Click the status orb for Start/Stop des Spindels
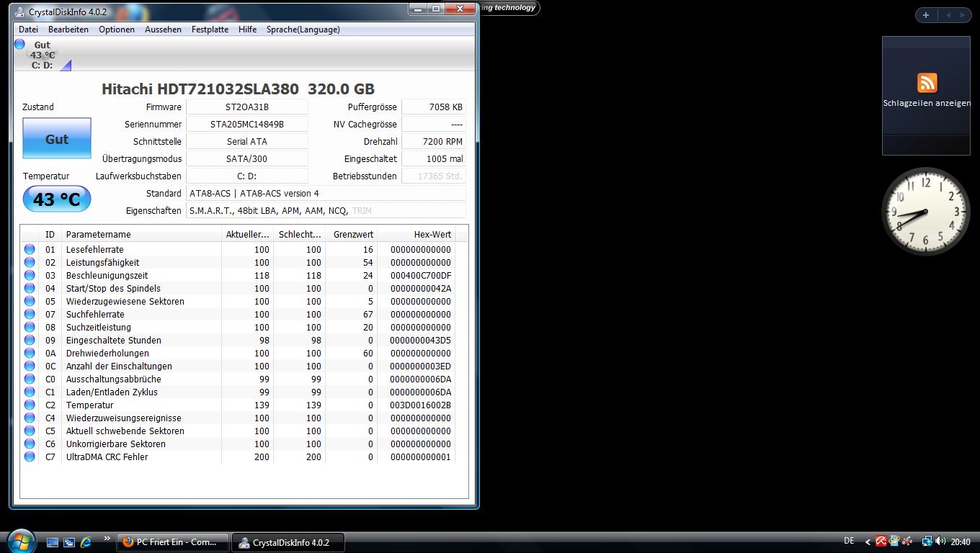 30,288
